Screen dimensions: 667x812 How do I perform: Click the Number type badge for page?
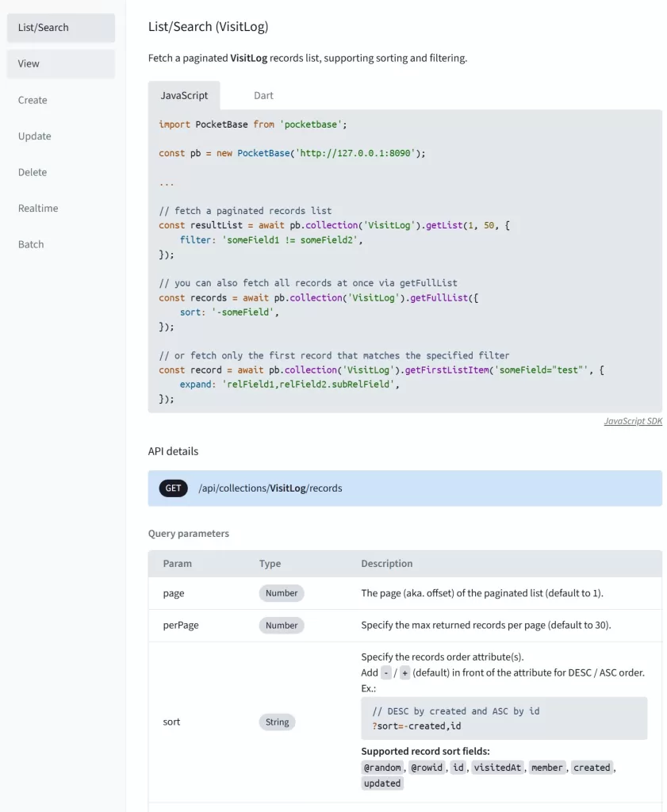[281, 592]
